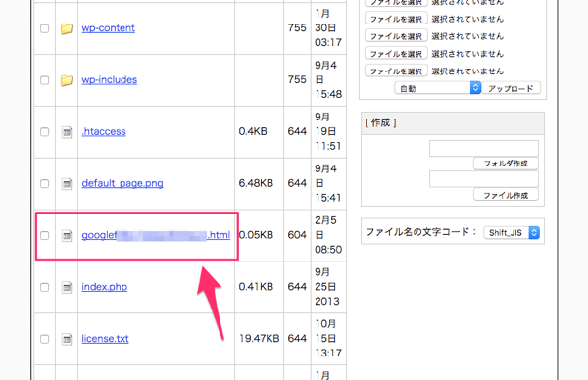Tick the checkbox for wp-content

point(45,28)
